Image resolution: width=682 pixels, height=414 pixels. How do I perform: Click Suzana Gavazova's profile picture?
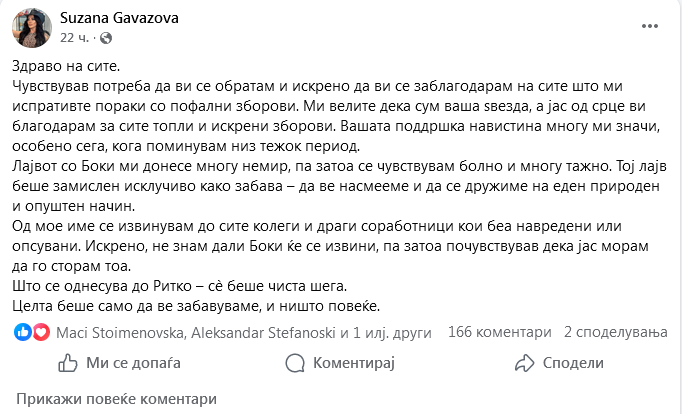(x=31, y=28)
